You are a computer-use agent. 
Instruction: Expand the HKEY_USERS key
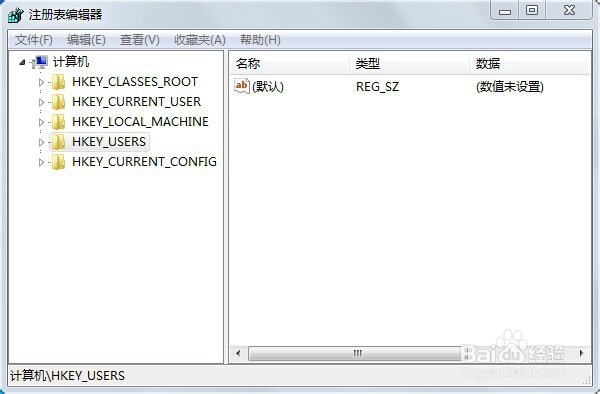point(41,142)
